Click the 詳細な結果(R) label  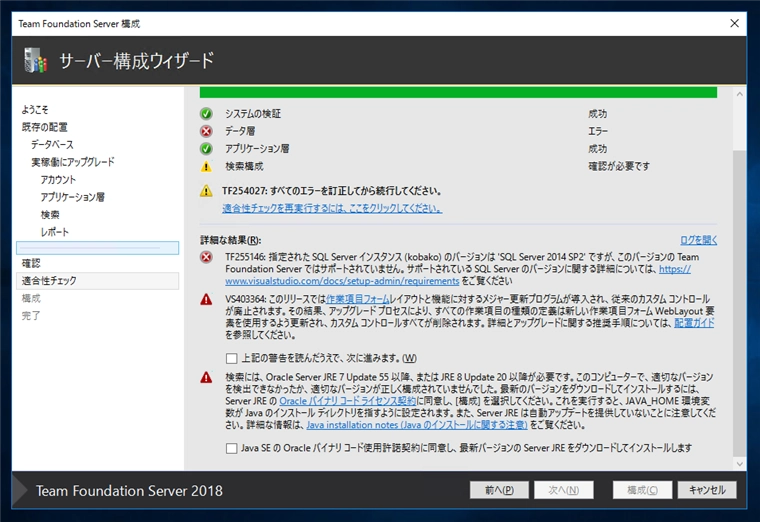(x=231, y=240)
